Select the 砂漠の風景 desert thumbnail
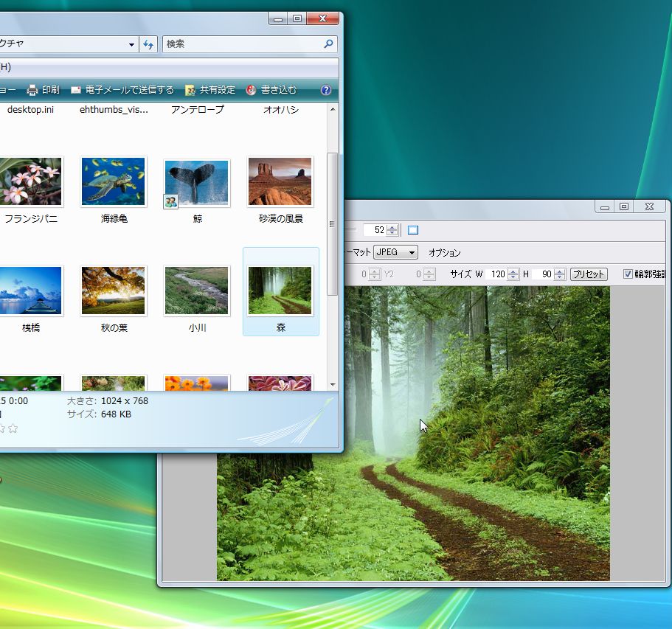Viewport: 672px width, 629px height. (280, 181)
